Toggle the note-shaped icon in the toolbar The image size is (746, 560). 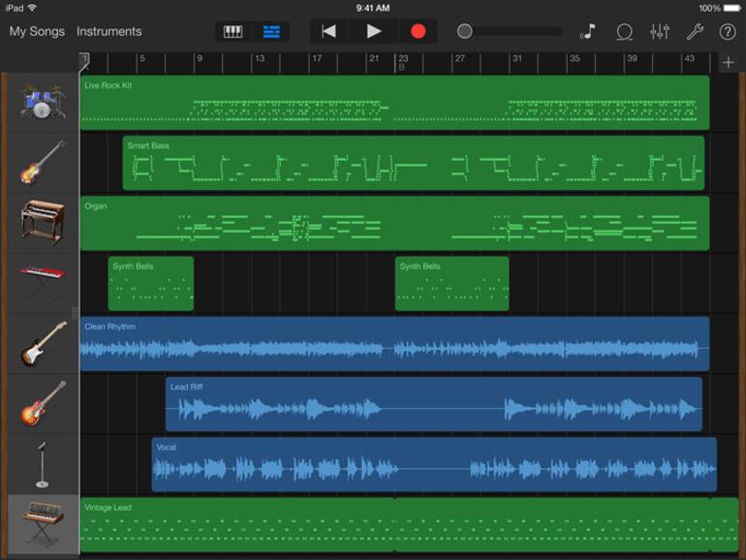588,31
